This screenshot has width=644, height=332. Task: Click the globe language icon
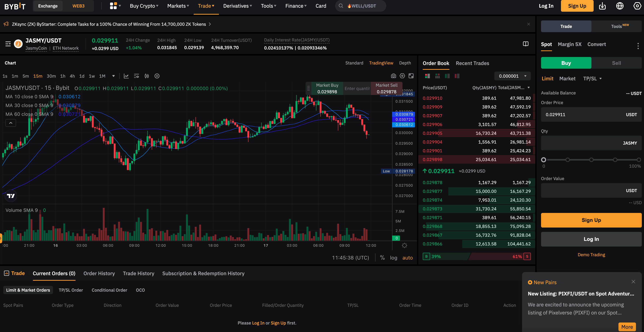620,6
